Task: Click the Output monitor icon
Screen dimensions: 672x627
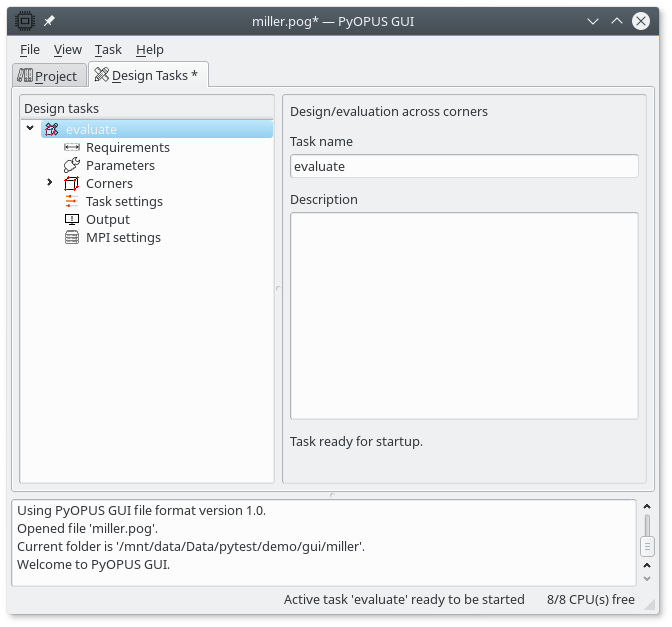Action: click(x=71, y=220)
